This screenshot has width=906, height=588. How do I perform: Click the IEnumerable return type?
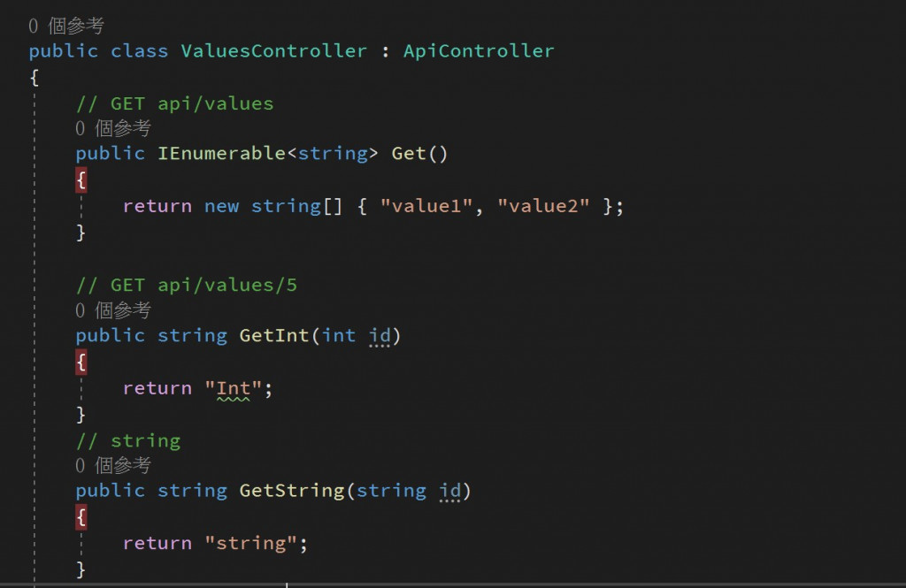pos(221,154)
